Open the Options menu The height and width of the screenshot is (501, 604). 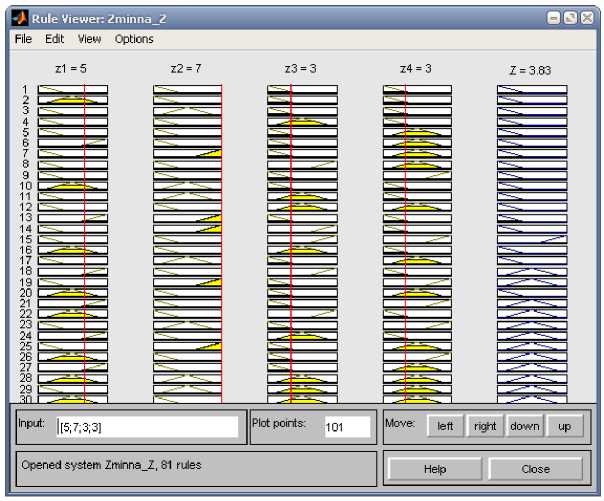[x=134, y=39]
